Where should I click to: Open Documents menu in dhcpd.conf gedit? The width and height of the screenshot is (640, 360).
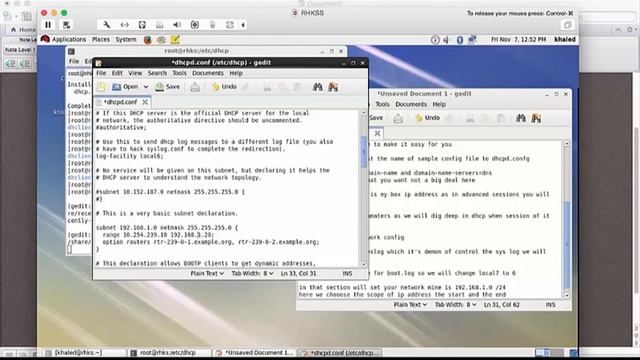(208, 73)
